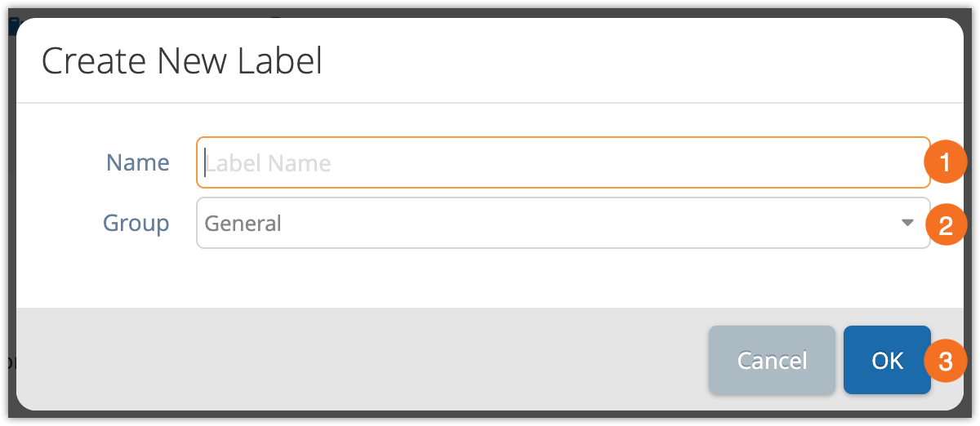Viewport: 980px width, 426px height.
Task: Click the Label Name placeholder text
Action: [x=268, y=163]
